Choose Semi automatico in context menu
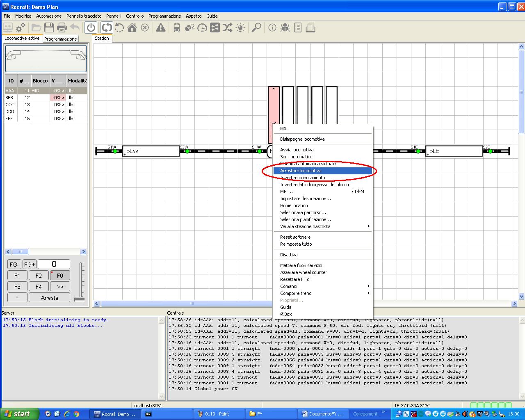Viewport: 525px width, 420px height. (x=323, y=157)
